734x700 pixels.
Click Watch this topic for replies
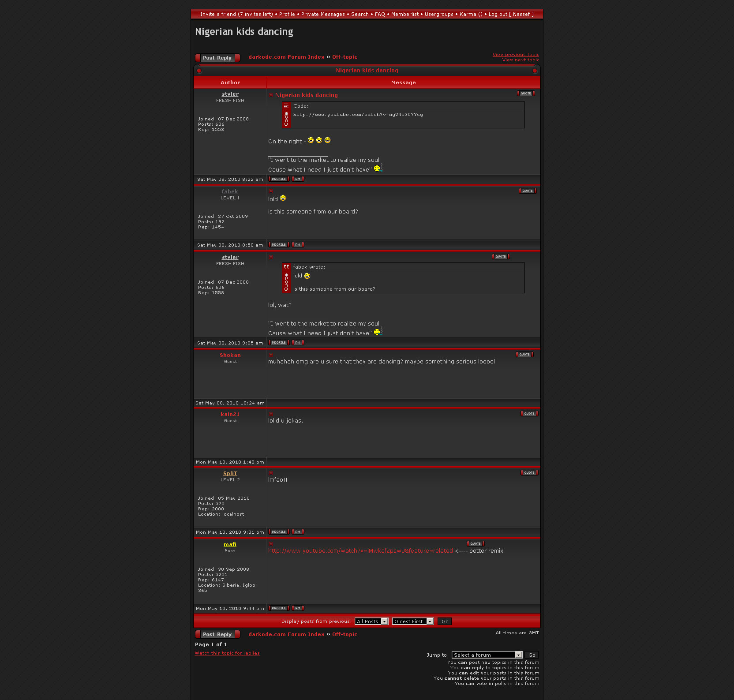tap(227, 653)
